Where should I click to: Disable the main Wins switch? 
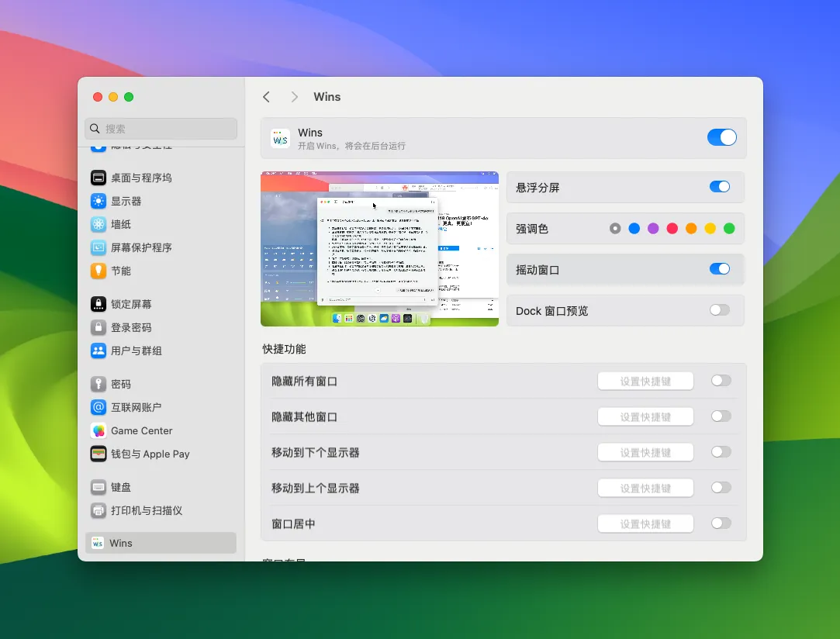(721, 136)
